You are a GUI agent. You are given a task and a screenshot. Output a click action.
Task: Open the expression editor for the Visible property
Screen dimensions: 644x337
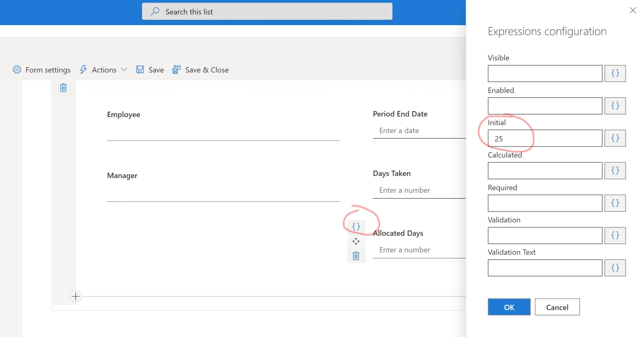(615, 73)
